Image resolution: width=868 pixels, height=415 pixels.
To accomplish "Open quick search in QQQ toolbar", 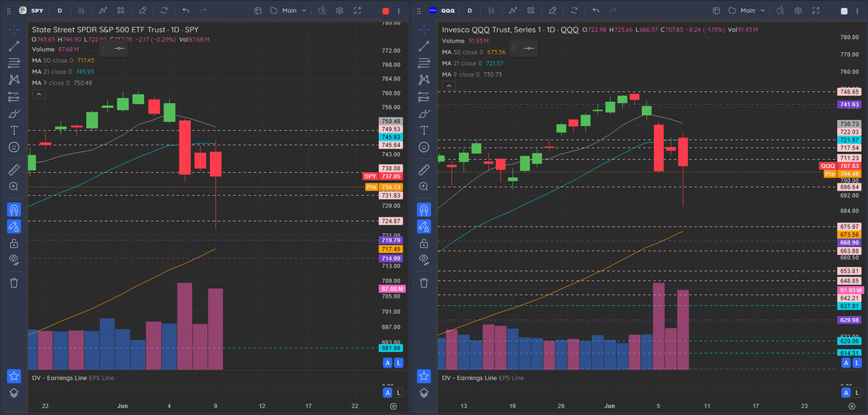I will 780,11.
